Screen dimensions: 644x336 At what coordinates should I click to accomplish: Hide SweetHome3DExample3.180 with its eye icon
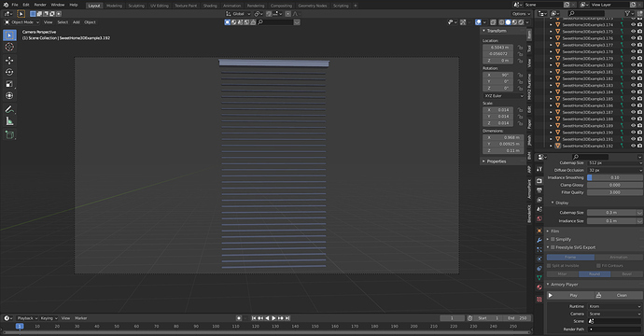point(633,65)
